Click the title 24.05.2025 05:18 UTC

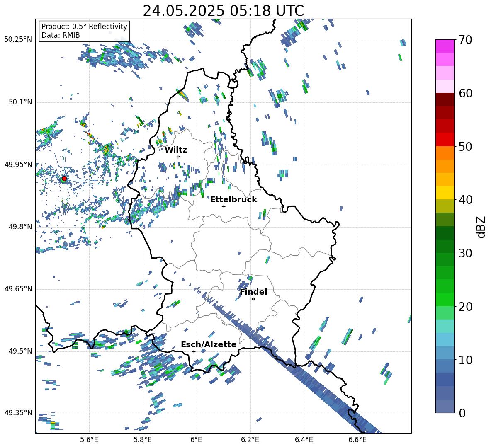pos(223,11)
